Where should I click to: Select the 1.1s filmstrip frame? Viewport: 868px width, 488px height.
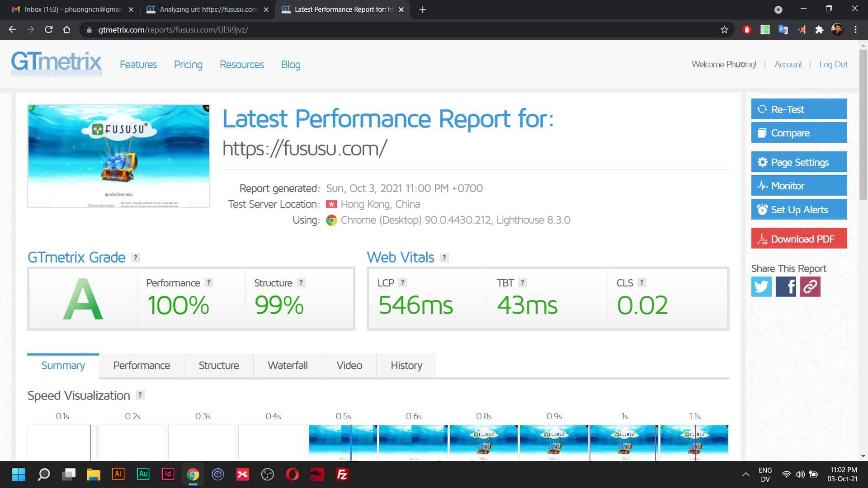click(x=694, y=442)
